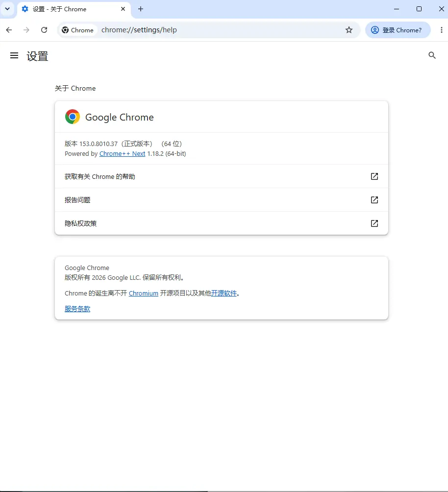
Task: Minimize the Chrome window
Action: pyautogui.click(x=397, y=9)
